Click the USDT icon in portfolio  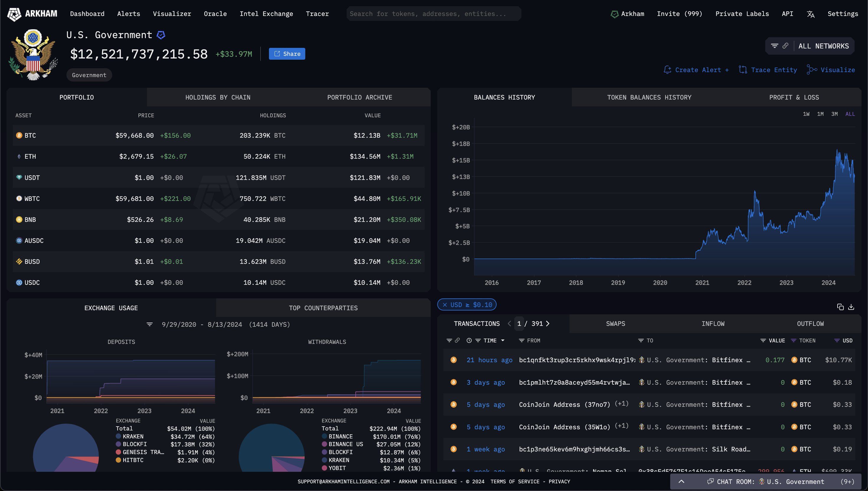point(19,177)
